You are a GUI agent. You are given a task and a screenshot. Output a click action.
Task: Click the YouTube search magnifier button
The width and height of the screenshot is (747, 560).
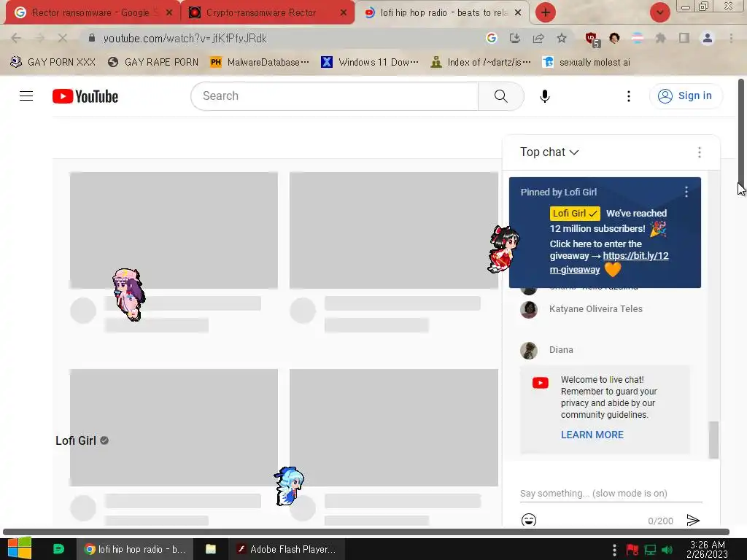coord(500,96)
